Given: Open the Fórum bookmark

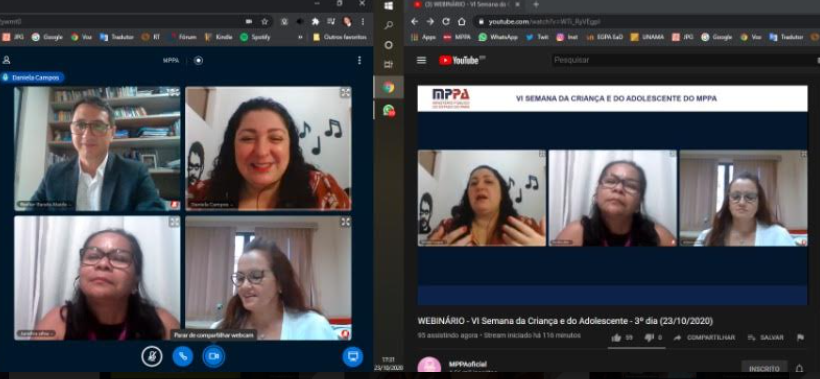Looking at the screenshot, I should pyautogui.click(x=183, y=37).
